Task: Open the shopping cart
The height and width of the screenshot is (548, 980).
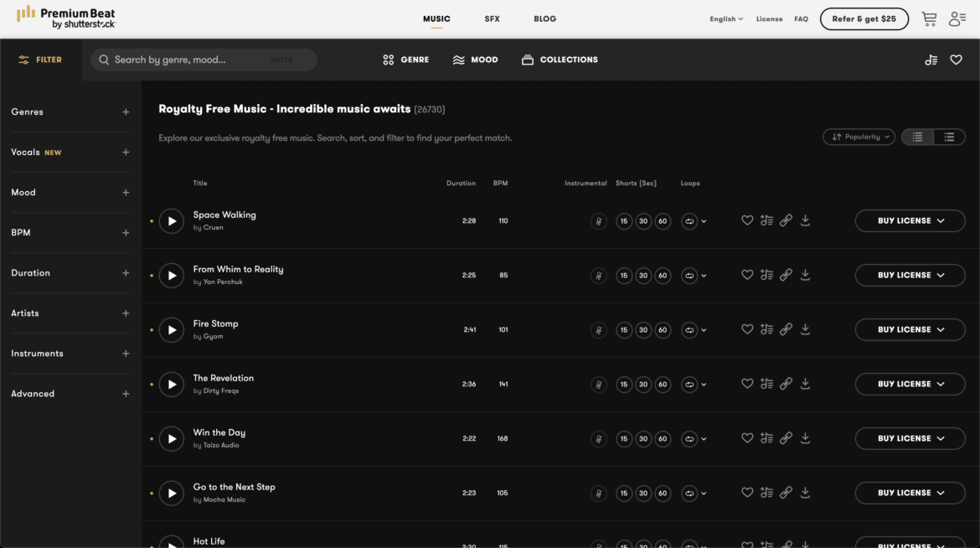Action: click(929, 18)
